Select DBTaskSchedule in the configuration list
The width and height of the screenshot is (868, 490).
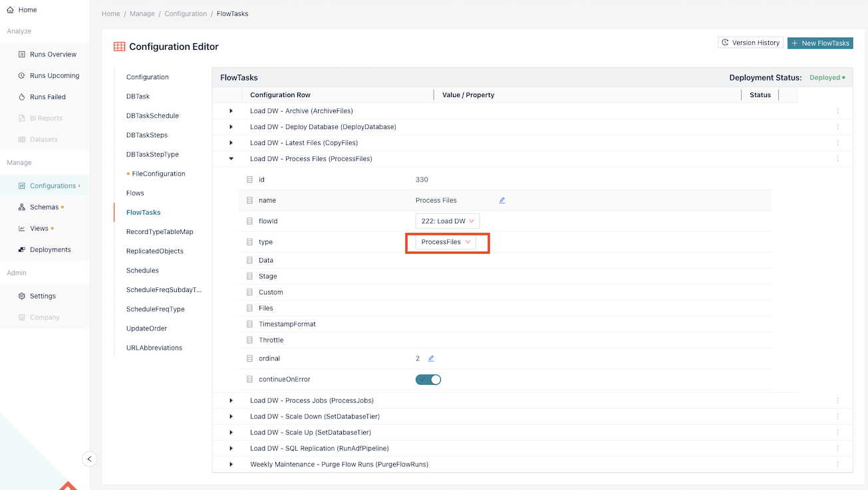152,116
